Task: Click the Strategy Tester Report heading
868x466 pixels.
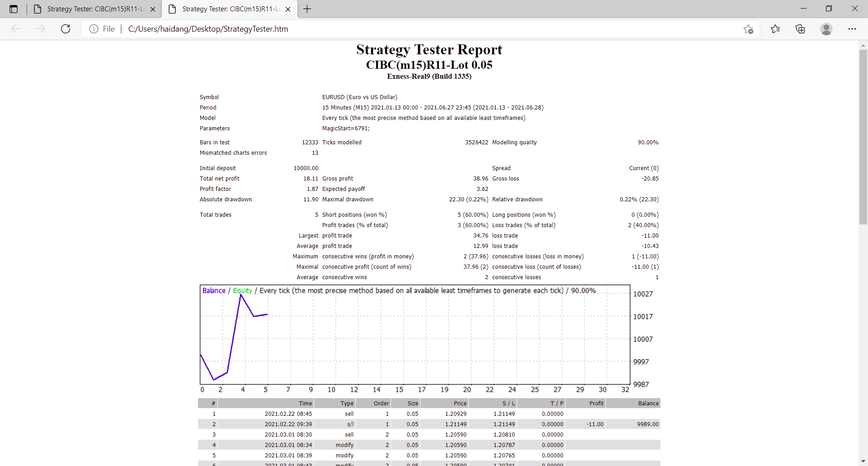Action: point(429,49)
